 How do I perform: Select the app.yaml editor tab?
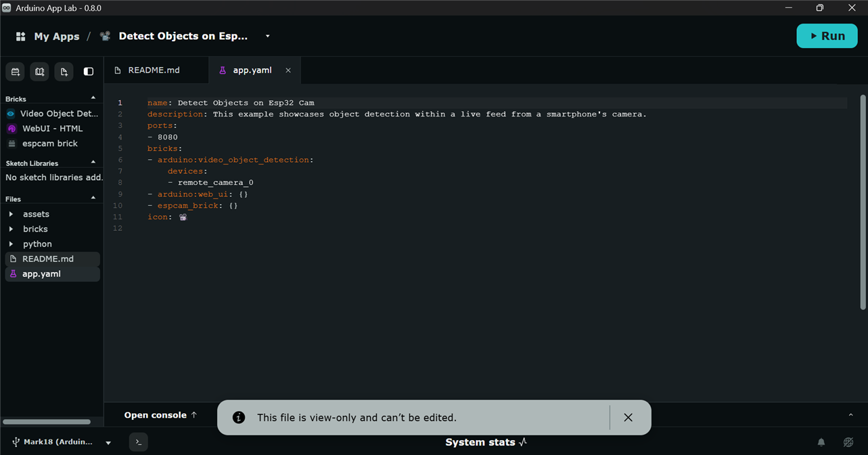coord(252,70)
